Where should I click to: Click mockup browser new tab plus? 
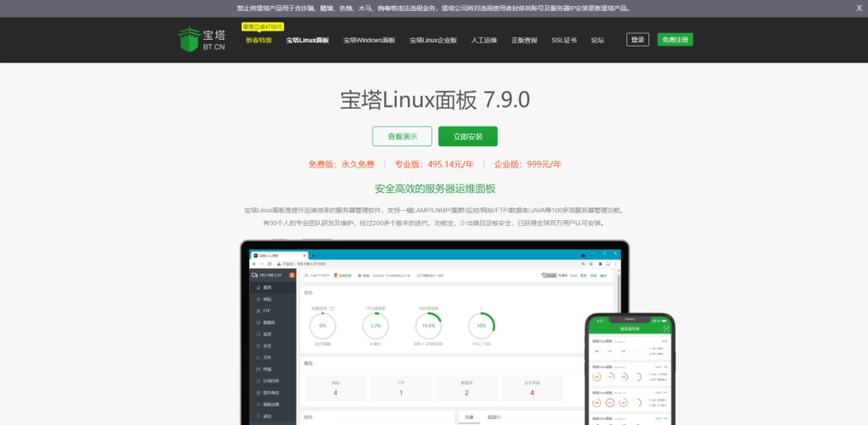tap(313, 255)
